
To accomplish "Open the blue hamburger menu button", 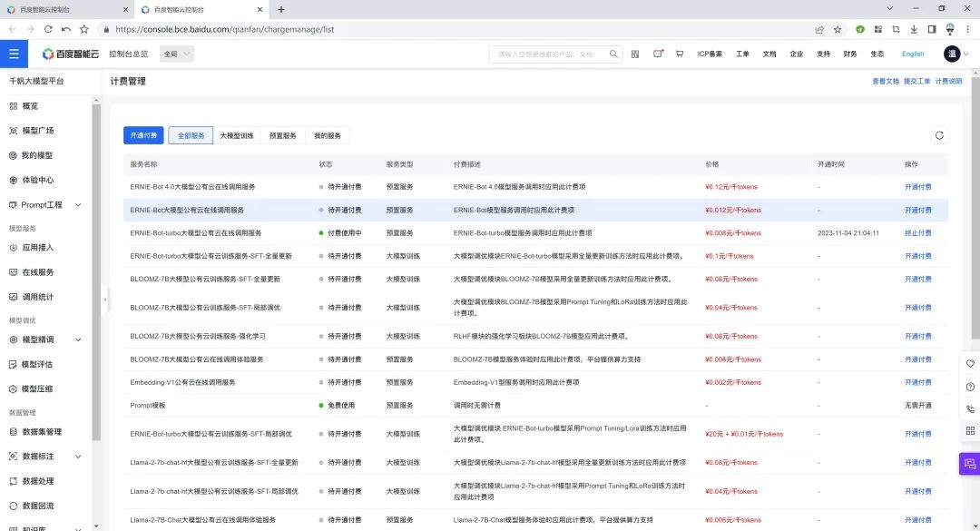I will point(14,54).
